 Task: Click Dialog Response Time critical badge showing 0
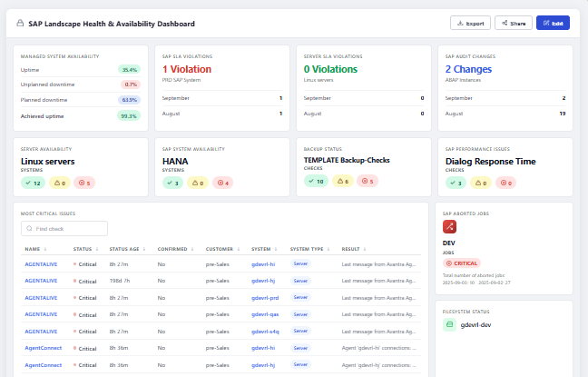pyautogui.click(x=505, y=183)
